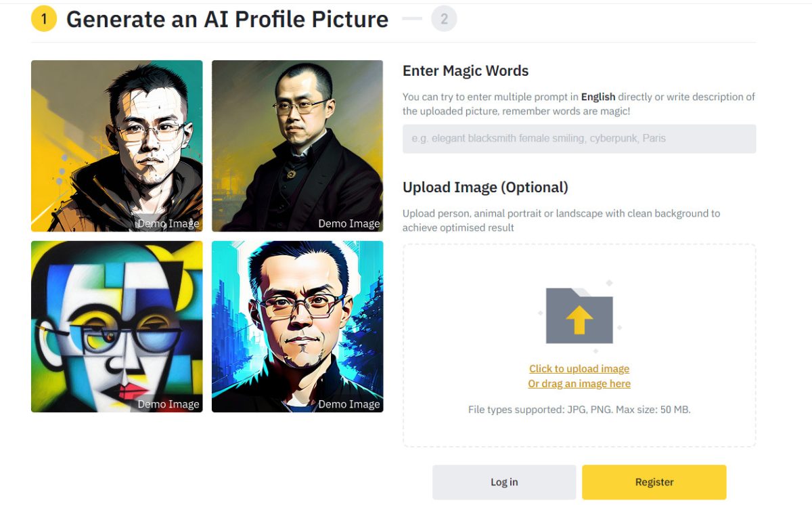Viewport: 812px width, 505px height.
Task: Click "Demo Image" label on cyan portrait
Action: pos(349,404)
